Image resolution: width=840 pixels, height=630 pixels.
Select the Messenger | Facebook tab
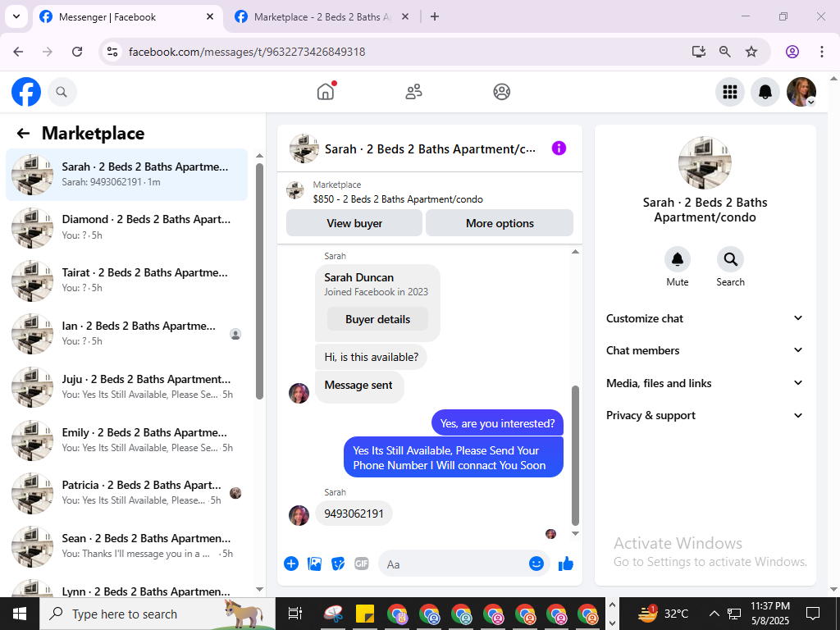pyautogui.click(x=127, y=17)
